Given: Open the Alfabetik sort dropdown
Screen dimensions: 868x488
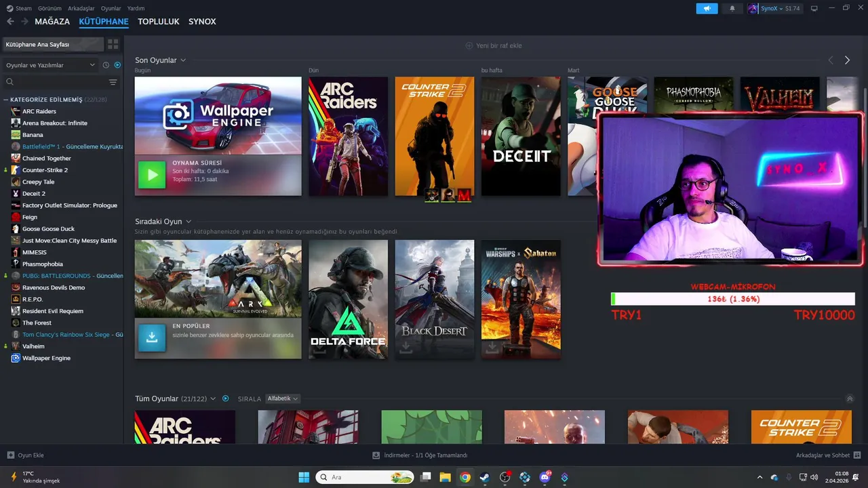Looking at the screenshot, I should [283, 399].
